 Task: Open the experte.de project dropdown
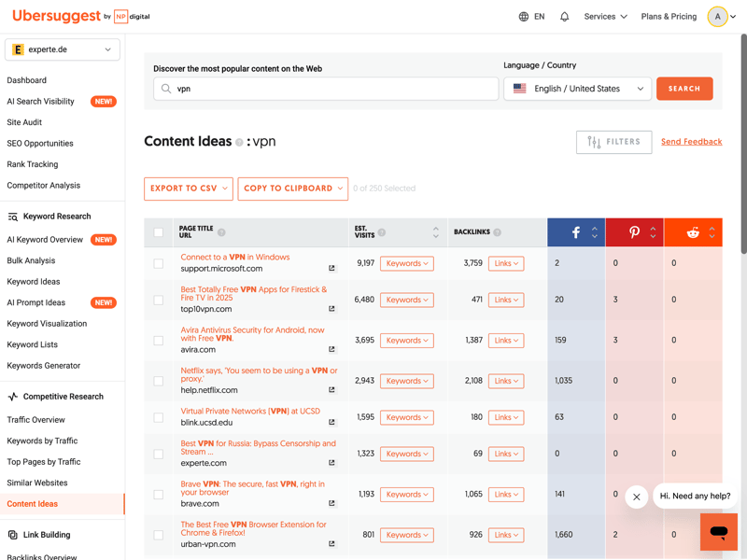pyautogui.click(x=63, y=49)
